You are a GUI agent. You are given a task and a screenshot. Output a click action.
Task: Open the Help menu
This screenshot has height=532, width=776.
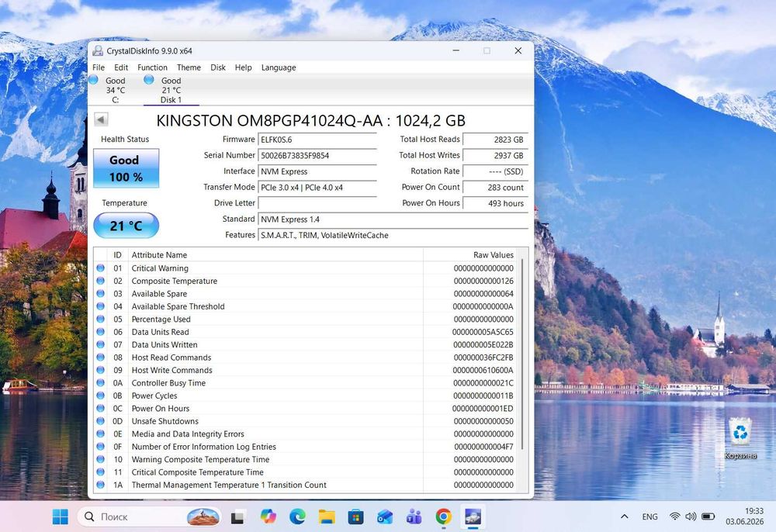(243, 67)
